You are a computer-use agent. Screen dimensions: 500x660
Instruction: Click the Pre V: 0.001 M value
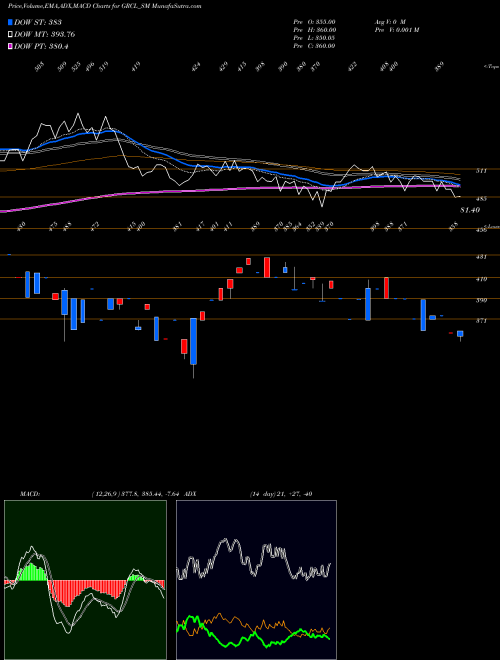[396, 30]
